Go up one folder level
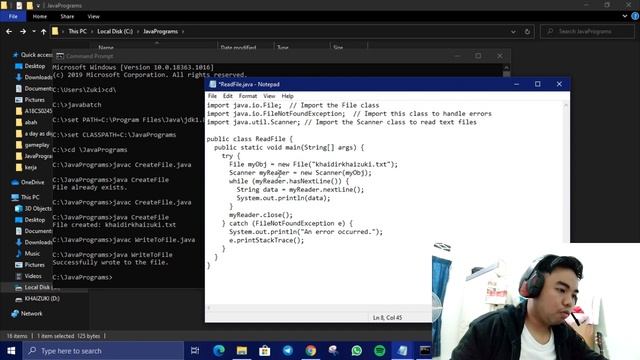 click(x=43, y=31)
